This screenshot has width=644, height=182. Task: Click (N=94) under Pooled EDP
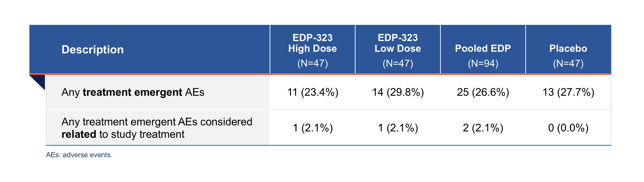[x=483, y=63]
